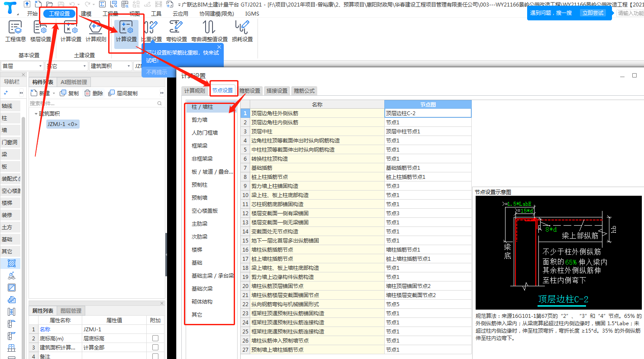Click 新建 new component icon
Image resolution: width=644 pixels, height=359 pixels.
(x=40, y=93)
